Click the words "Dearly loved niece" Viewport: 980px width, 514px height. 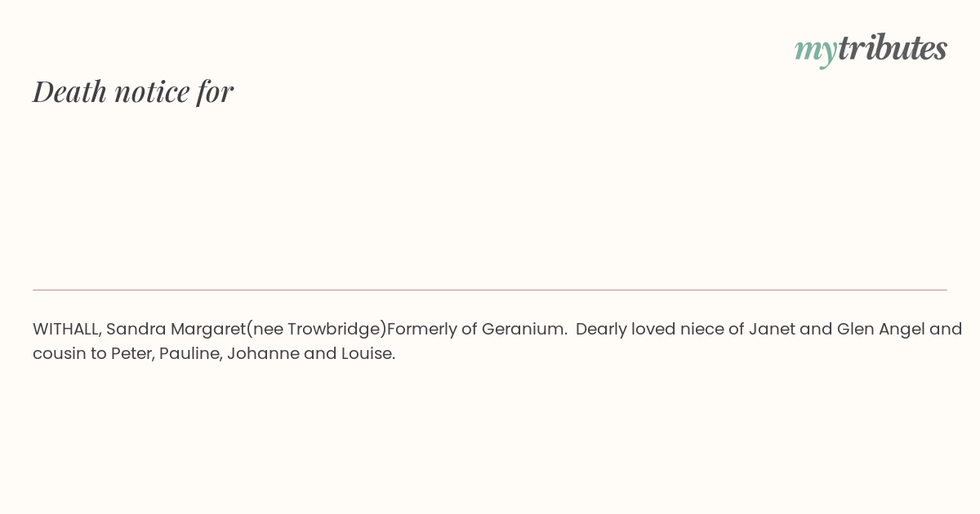639,330
